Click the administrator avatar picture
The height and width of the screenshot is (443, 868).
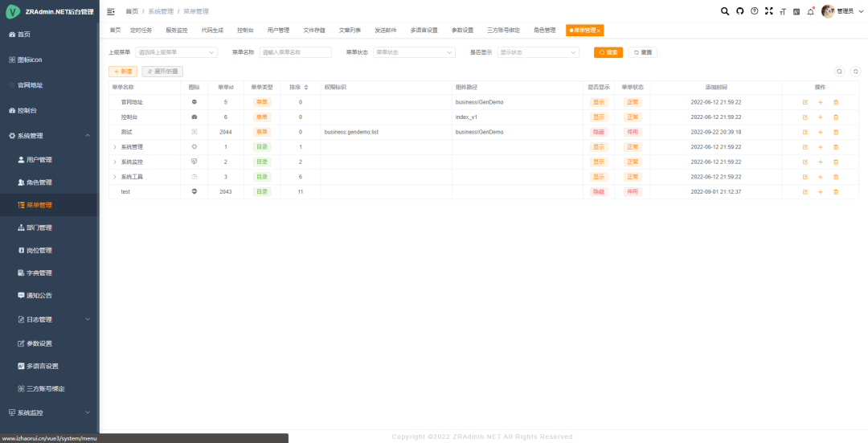[828, 11]
